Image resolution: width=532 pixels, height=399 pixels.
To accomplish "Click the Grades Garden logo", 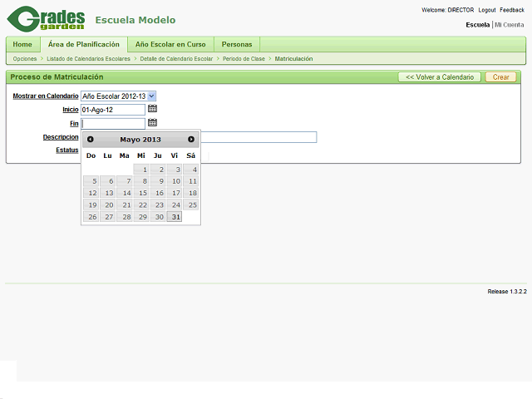I will tap(46, 18).
